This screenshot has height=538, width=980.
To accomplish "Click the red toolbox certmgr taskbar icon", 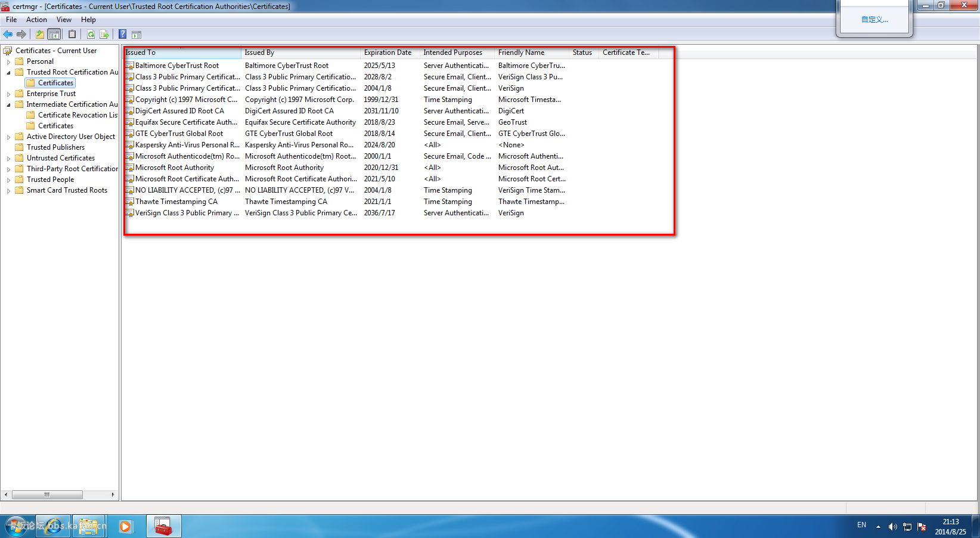I will pos(163,526).
